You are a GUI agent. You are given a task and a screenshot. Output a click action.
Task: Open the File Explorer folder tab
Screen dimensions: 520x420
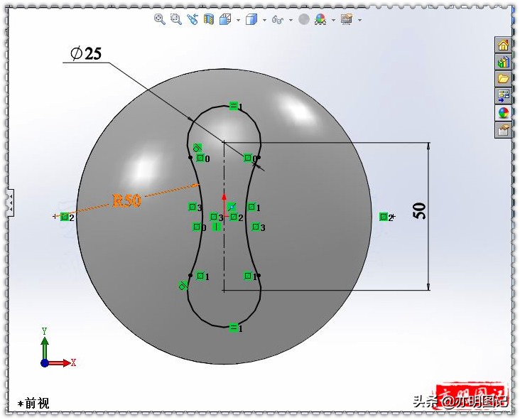(x=503, y=79)
